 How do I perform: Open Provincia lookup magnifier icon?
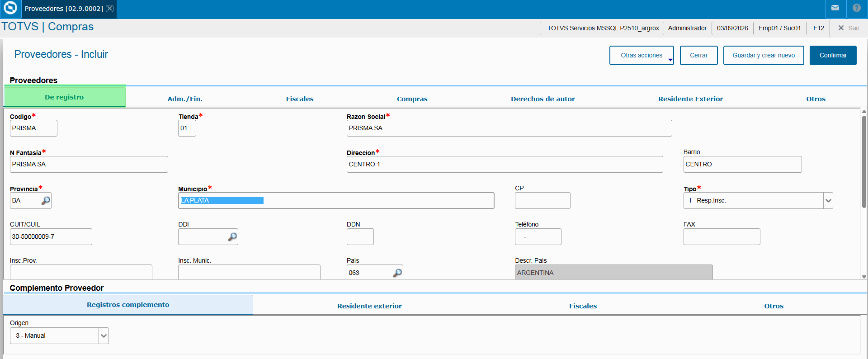click(x=46, y=200)
